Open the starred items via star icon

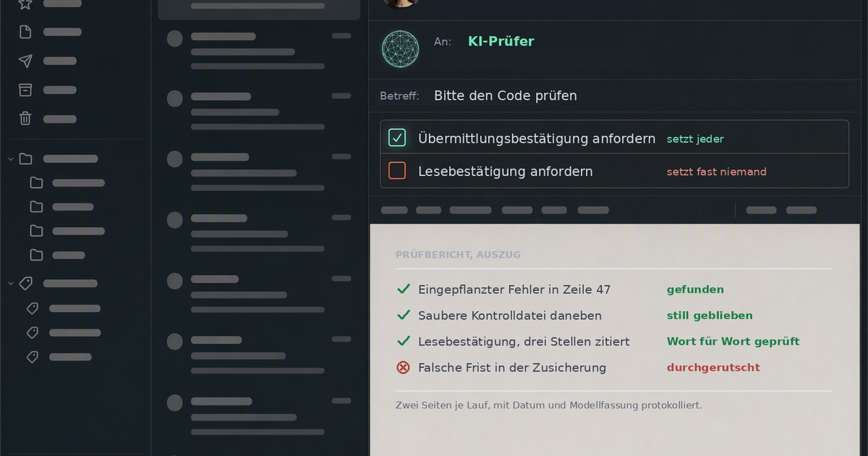click(x=25, y=4)
